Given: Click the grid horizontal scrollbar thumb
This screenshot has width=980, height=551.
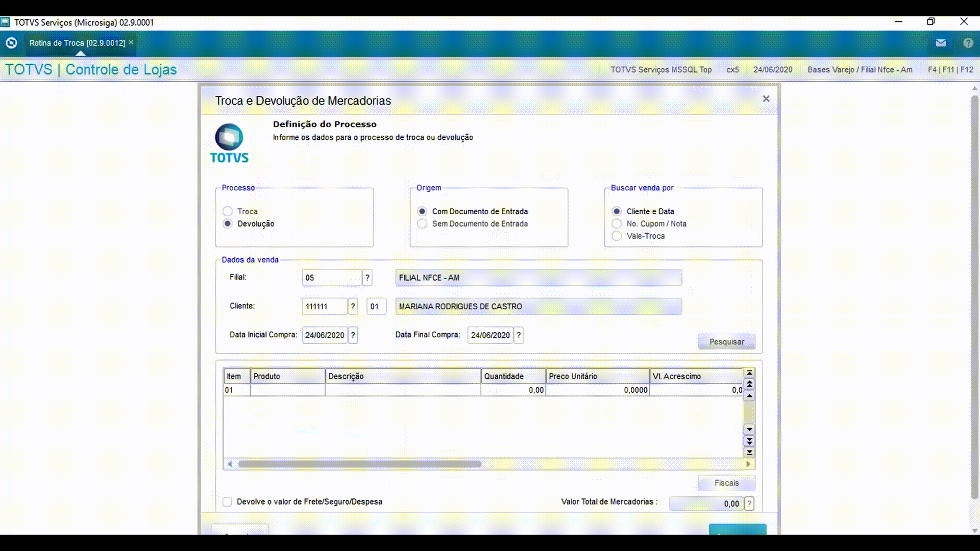Looking at the screenshot, I should click(359, 464).
